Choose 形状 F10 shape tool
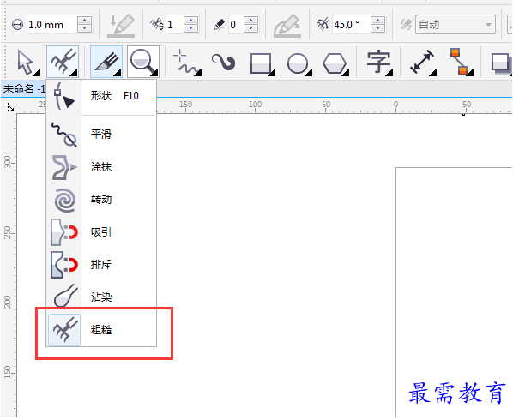 101,96
